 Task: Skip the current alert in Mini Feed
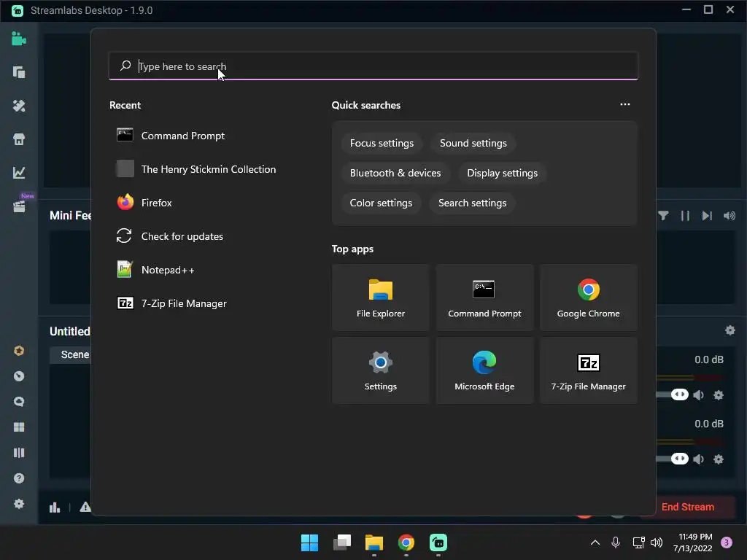(707, 216)
